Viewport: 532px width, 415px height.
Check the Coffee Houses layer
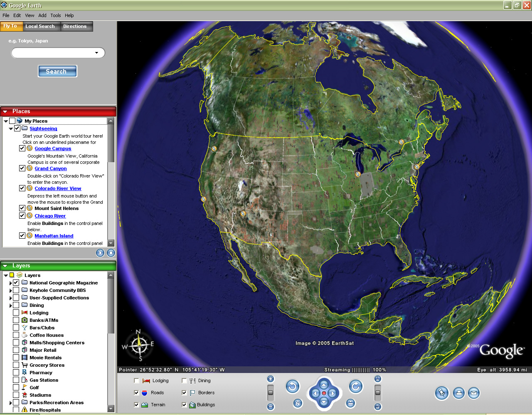coord(16,335)
